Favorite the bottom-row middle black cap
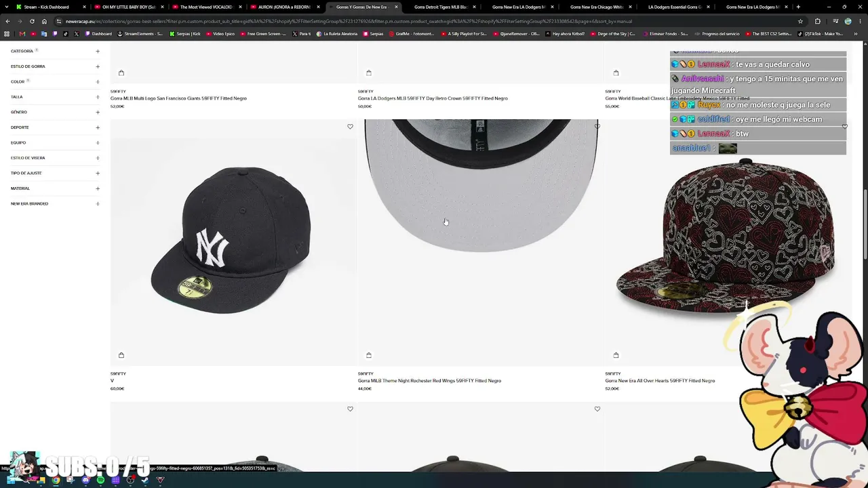 click(x=597, y=409)
